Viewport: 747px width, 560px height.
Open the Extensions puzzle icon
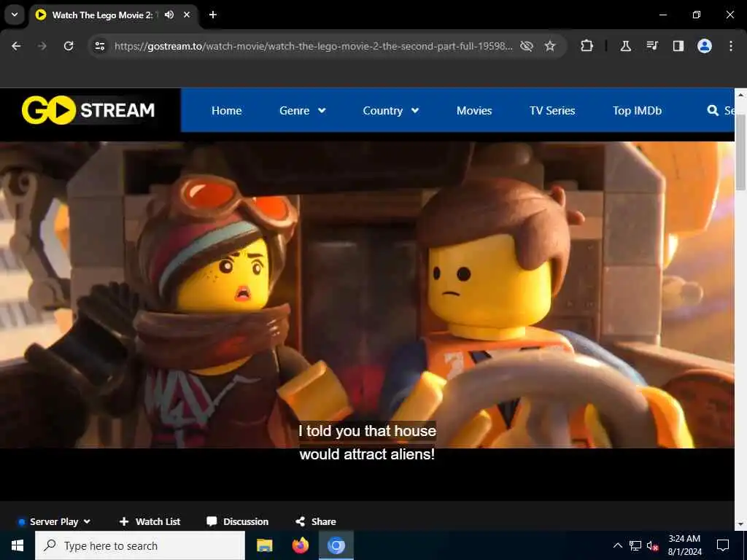pos(587,46)
